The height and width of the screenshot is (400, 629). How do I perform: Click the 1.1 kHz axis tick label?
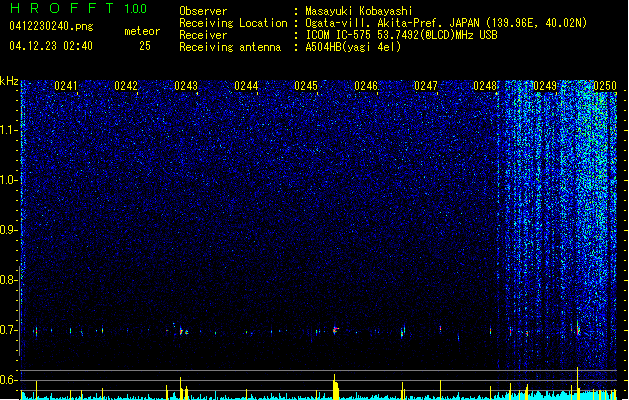pyautogui.click(x=9, y=130)
